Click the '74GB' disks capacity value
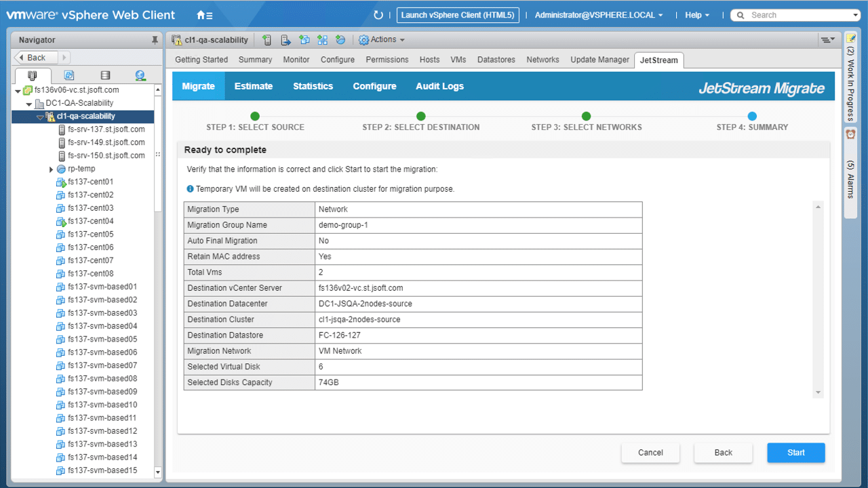This screenshot has height=488, width=868. click(329, 382)
